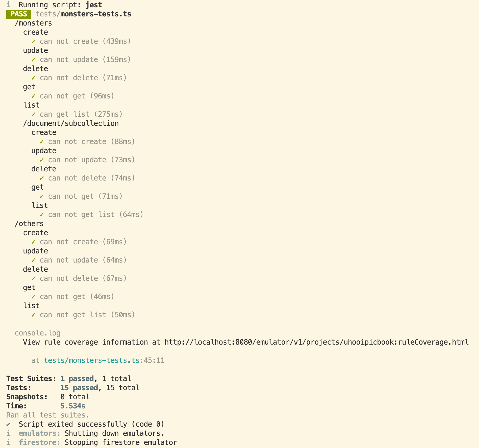479x448 pixels.
Task: Click the '/others' suite heading
Action: tap(29, 224)
